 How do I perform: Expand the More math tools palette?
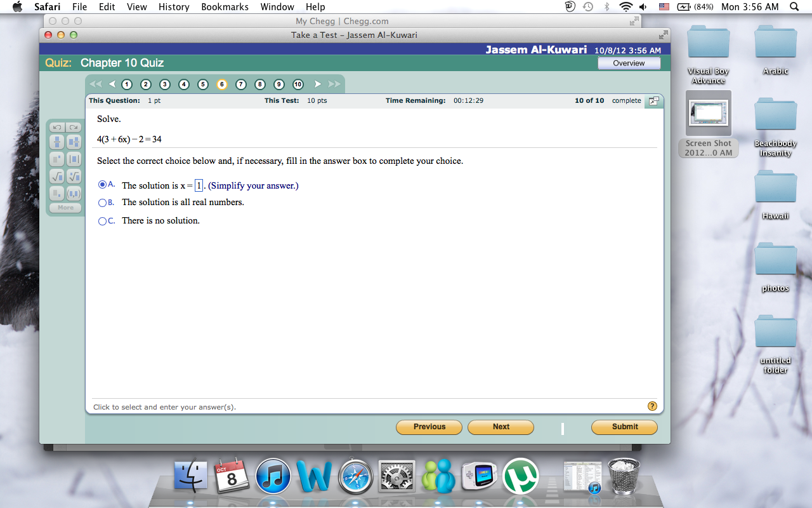(x=64, y=208)
